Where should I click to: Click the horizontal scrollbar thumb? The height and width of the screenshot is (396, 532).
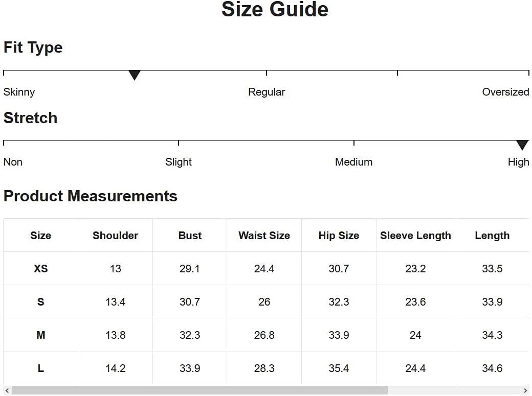199,390
